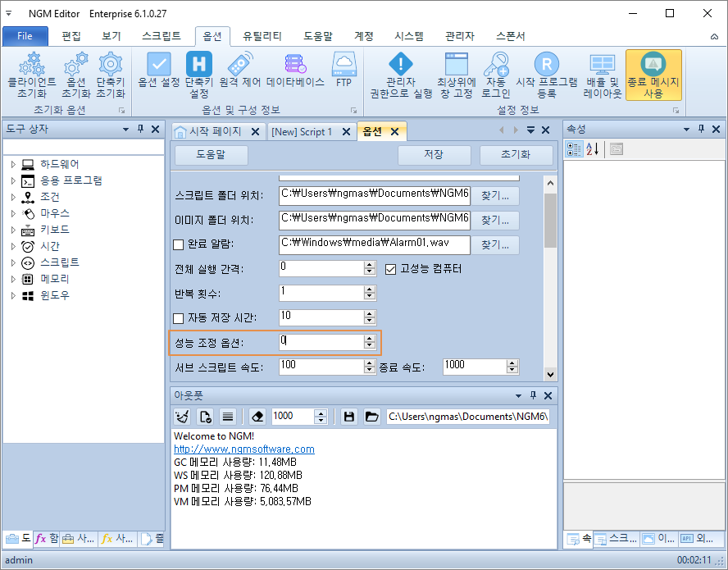This screenshot has width=728, height=570.
Task: Click the options scrollbar up arrow
Action: pyautogui.click(x=550, y=183)
